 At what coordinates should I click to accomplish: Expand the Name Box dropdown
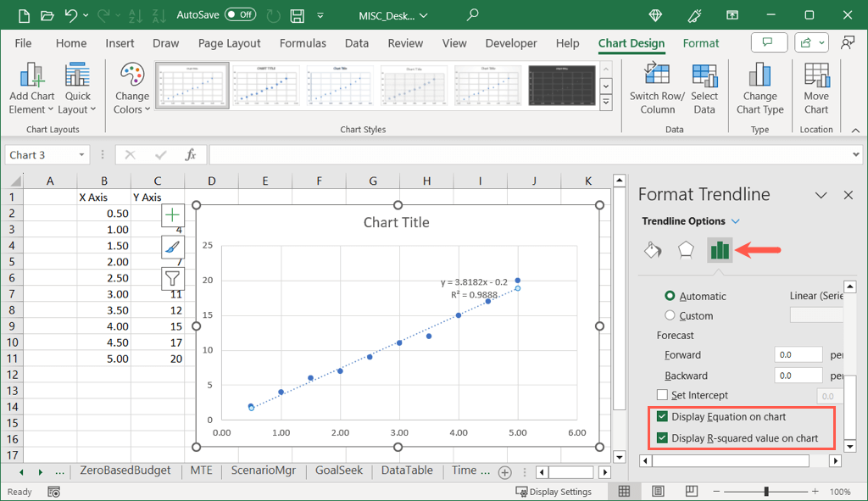tap(81, 155)
